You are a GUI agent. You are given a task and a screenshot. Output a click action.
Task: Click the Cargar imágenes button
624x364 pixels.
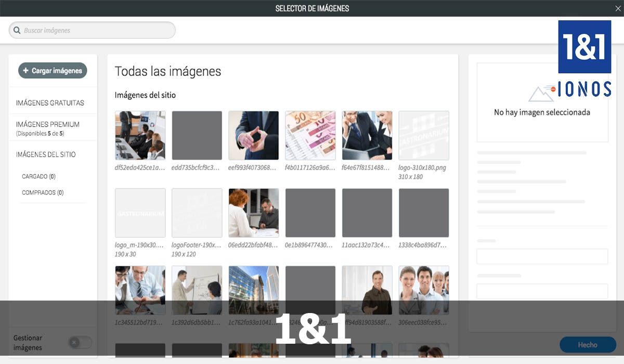coord(53,71)
